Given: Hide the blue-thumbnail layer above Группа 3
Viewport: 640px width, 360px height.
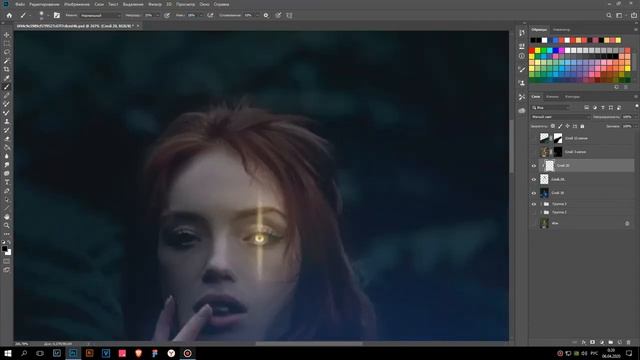Looking at the screenshot, I should pyautogui.click(x=533, y=193).
